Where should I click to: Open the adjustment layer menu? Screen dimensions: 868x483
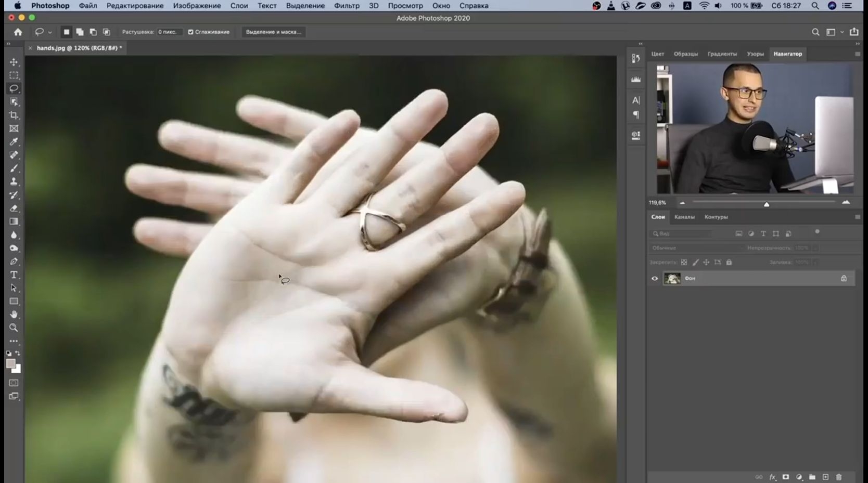pos(799,477)
